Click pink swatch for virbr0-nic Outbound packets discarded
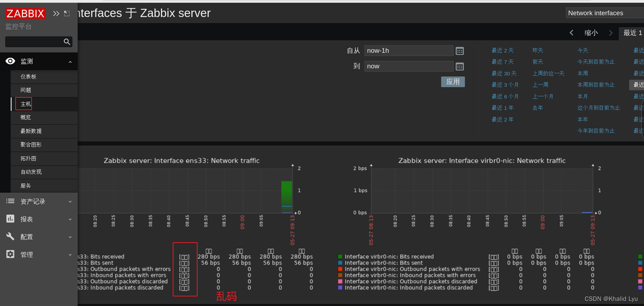This screenshot has height=306, width=644. click(x=340, y=281)
